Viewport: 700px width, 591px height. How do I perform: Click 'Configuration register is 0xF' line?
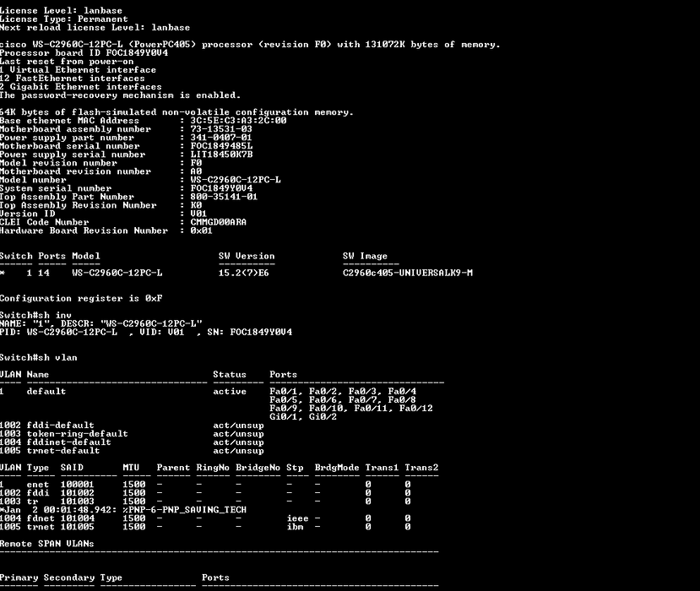[x=81, y=298]
